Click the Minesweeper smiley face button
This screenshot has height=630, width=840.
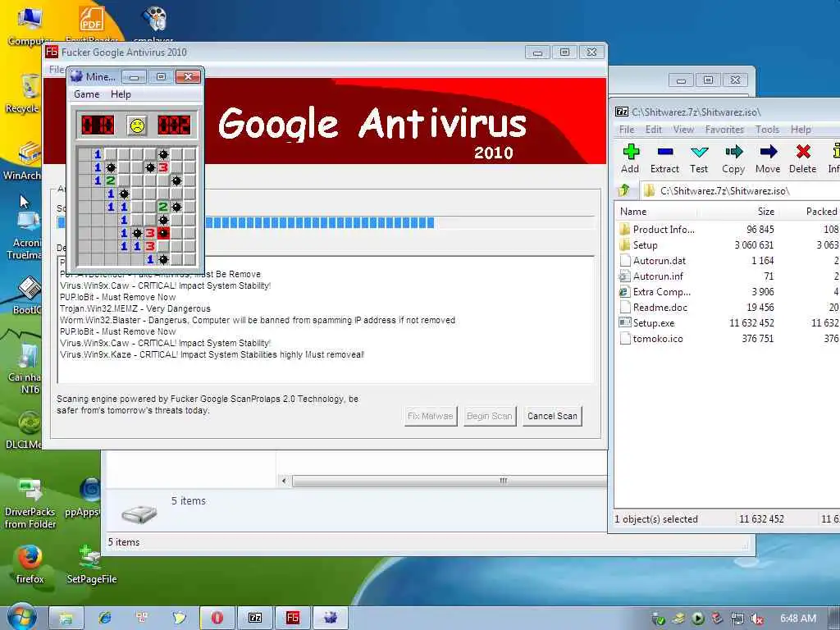click(x=137, y=126)
